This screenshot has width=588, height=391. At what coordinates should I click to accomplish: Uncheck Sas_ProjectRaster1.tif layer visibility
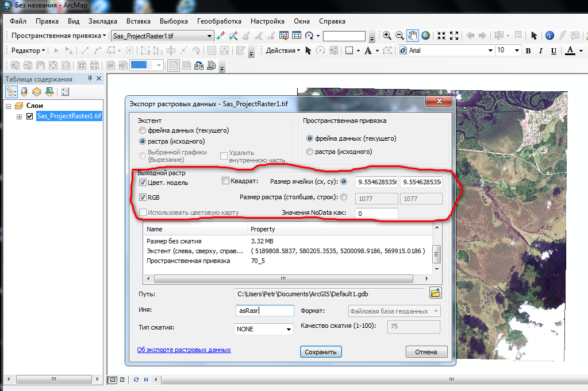coord(30,117)
